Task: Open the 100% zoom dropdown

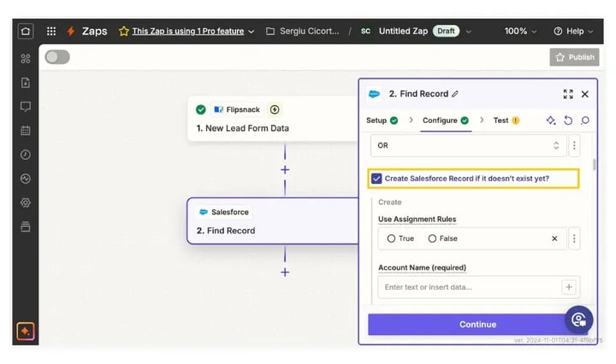Action: pos(520,31)
